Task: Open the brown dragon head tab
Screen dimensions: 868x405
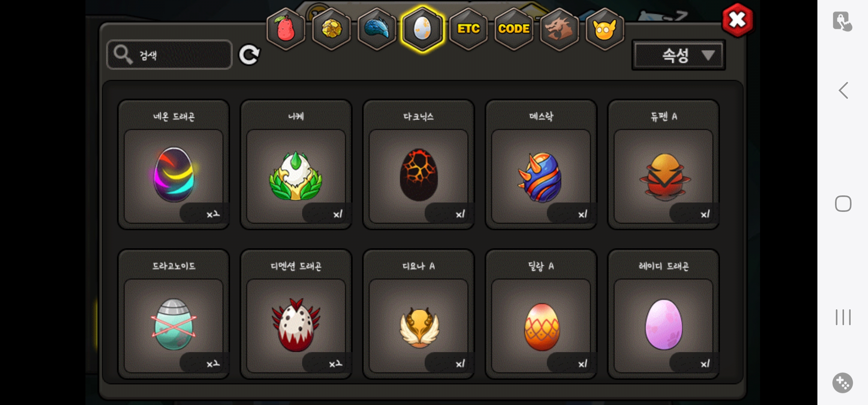Action: coord(559,29)
